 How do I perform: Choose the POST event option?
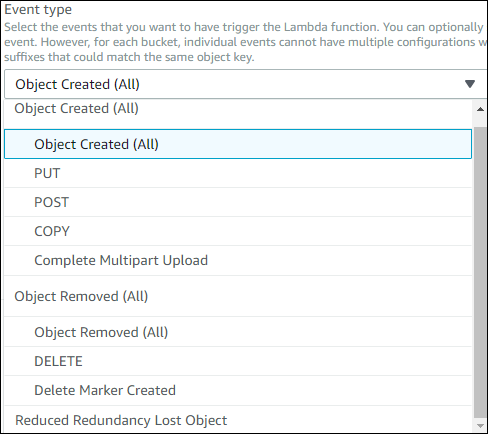pyautogui.click(x=238, y=202)
